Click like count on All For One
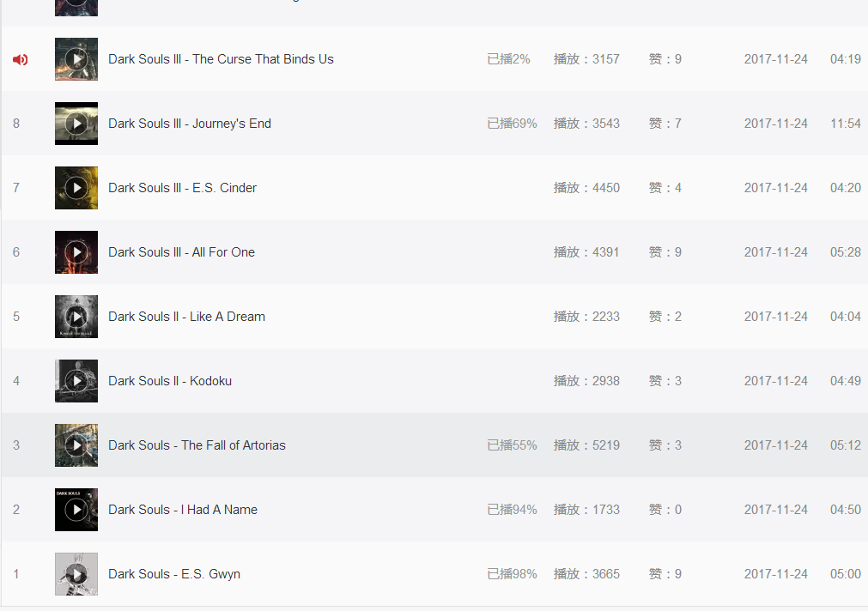Screen dimensions: 868x611 coord(665,252)
